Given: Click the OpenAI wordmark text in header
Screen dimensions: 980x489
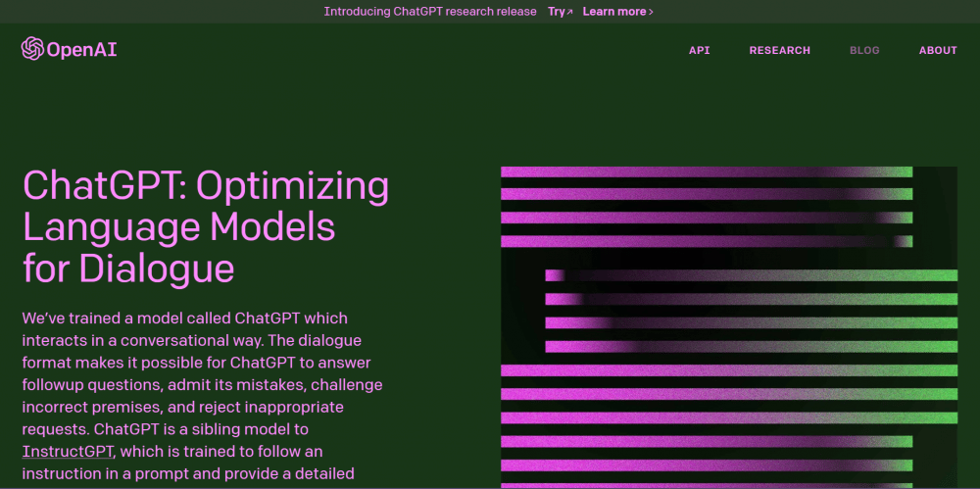Looking at the screenshot, I should pos(82,50).
